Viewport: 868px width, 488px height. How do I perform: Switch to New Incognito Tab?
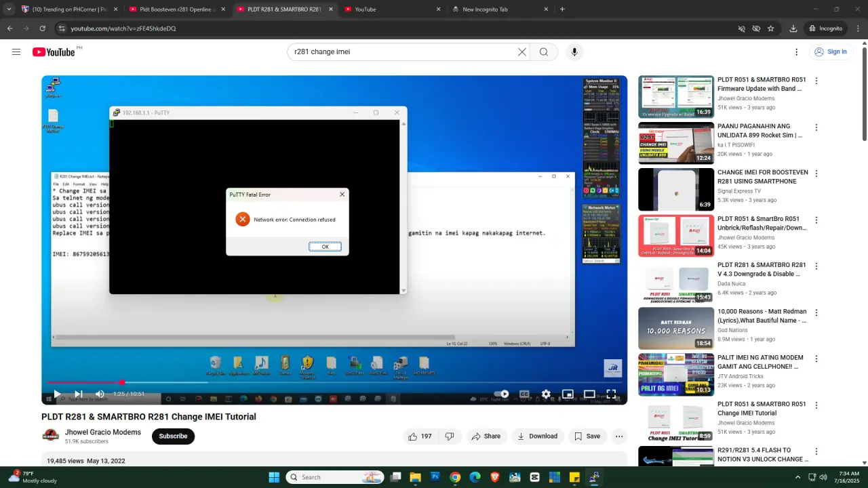(500, 9)
